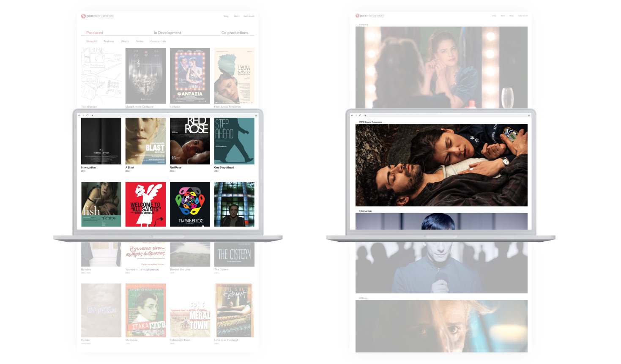
Task: Open I Will Cross Tomorrow poster
Action: tap(234, 76)
